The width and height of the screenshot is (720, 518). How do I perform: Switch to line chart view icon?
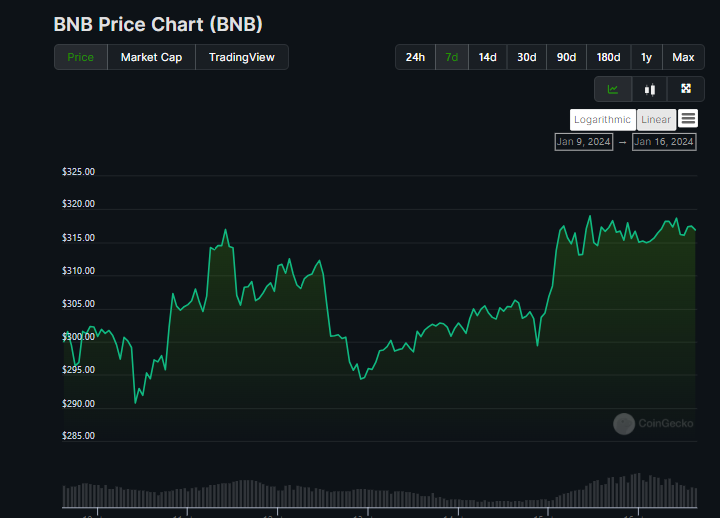click(613, 89)
